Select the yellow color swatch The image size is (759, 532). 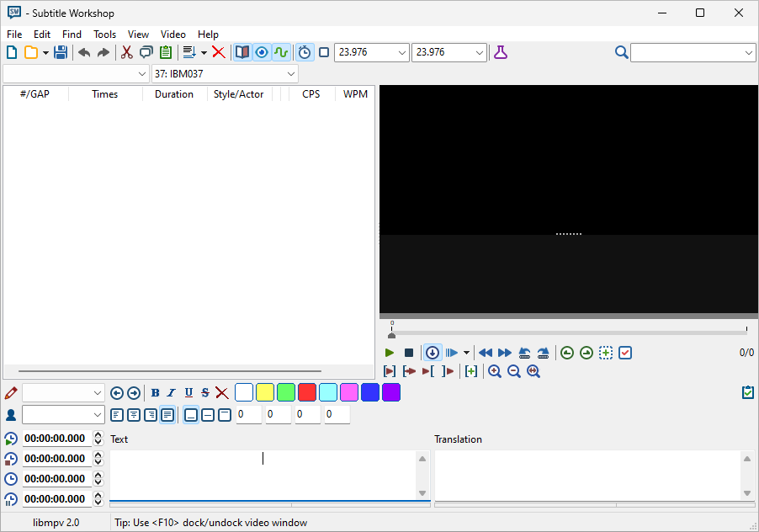click(x=265, y=392)
